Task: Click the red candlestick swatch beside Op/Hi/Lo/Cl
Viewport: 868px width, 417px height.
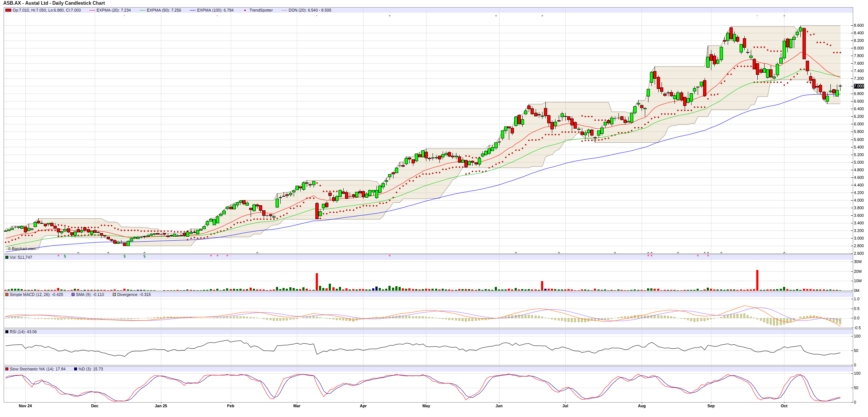Action: coord(8,10)
